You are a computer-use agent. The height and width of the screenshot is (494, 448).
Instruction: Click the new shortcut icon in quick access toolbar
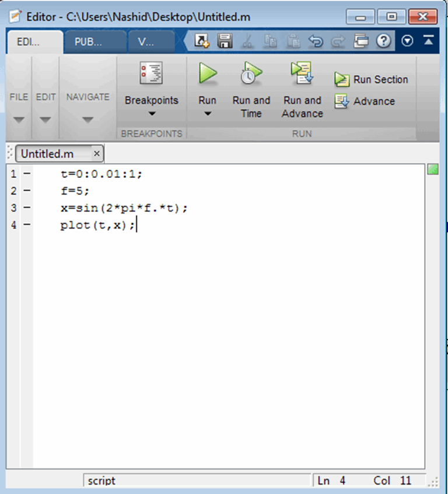202,41
